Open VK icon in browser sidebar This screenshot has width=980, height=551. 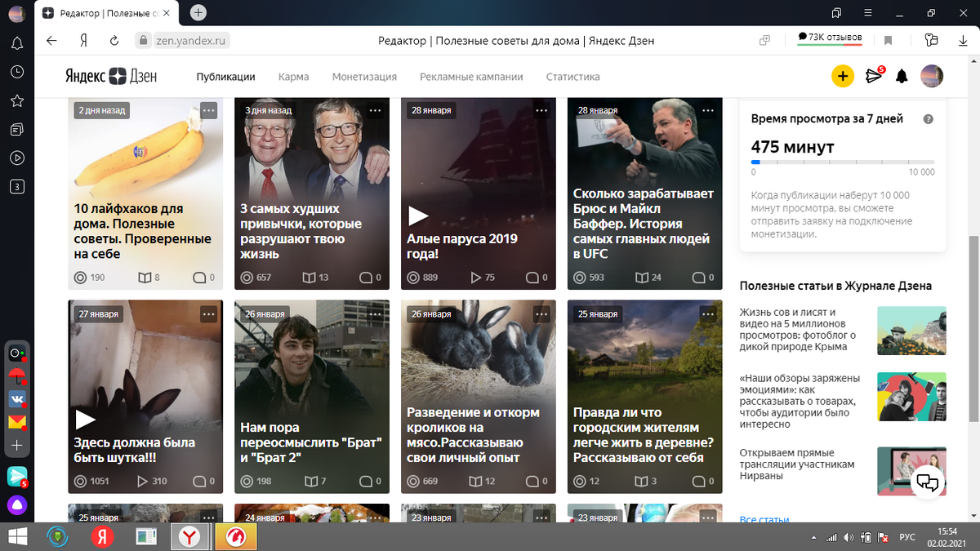coord(16,399)
